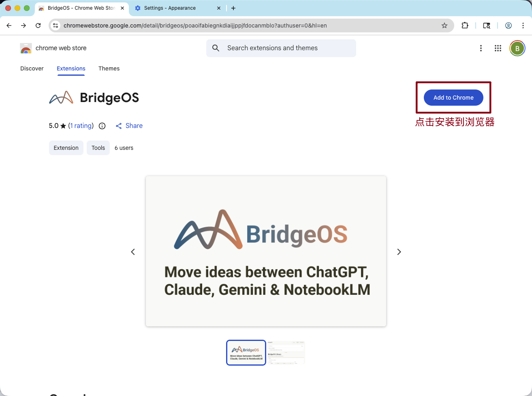
Task: Open the three-dot store options menu
Action: [481, 48]
